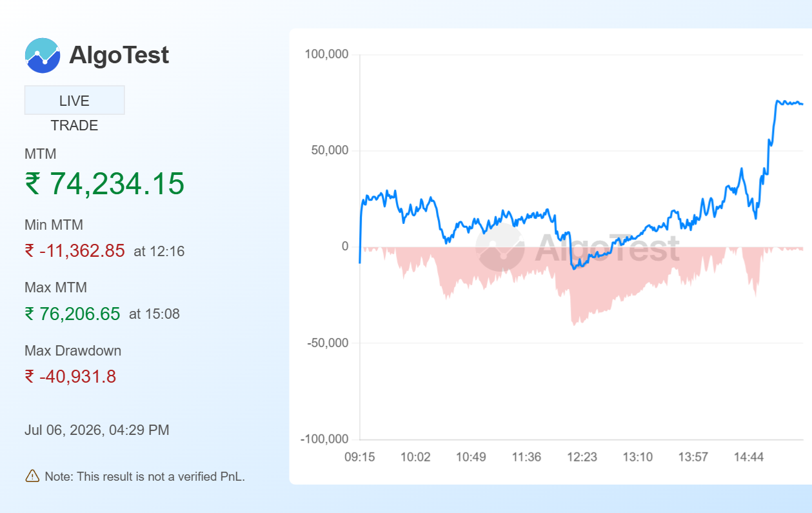Click the Max Drawdown value -40,931.8
Screen dimensions: 812x513
pos(77,377)
